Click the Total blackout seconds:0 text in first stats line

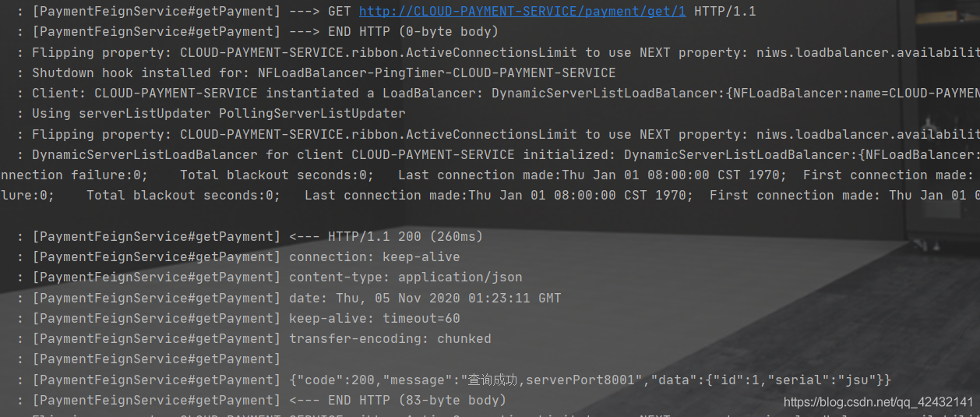[x=277, y=175]
